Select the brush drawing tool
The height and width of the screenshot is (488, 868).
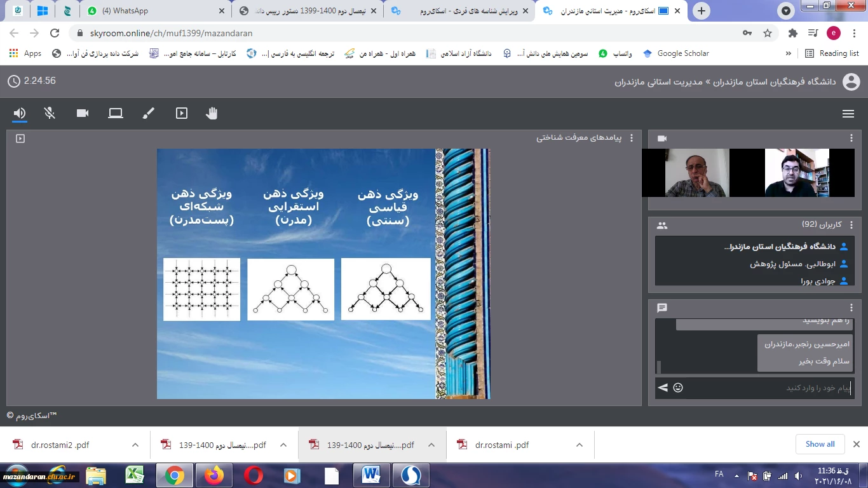pyautogui.click(x=148, y=113)
